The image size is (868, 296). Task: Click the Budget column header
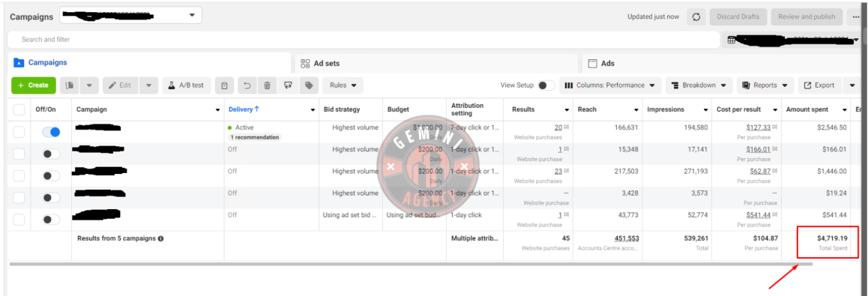point(398,109)
